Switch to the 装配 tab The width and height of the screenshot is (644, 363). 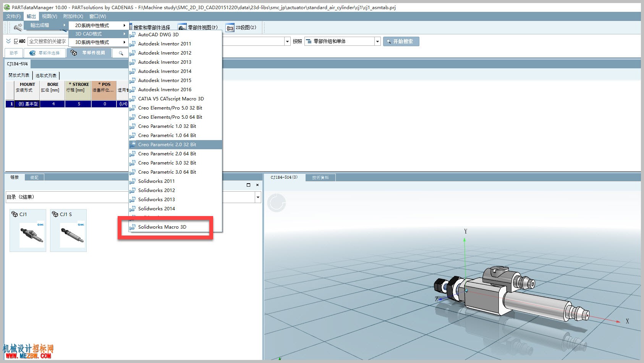(x=34, y=177)
